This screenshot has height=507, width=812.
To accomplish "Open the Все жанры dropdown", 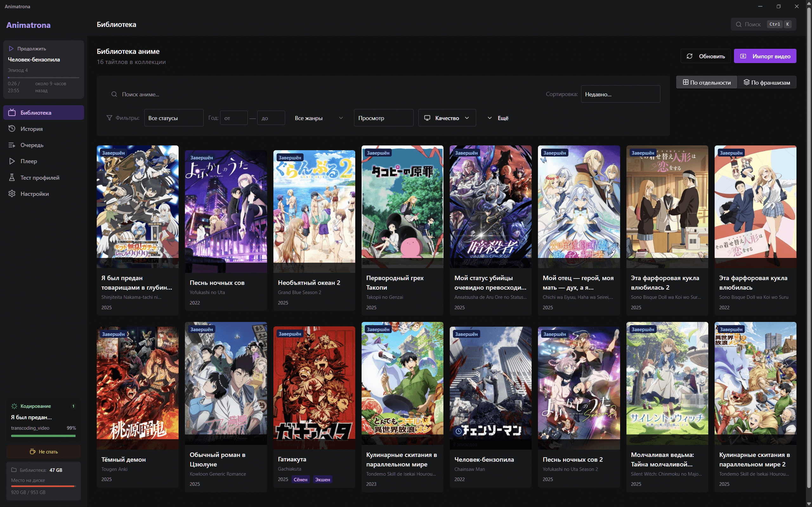I will (x=318, y=118).
